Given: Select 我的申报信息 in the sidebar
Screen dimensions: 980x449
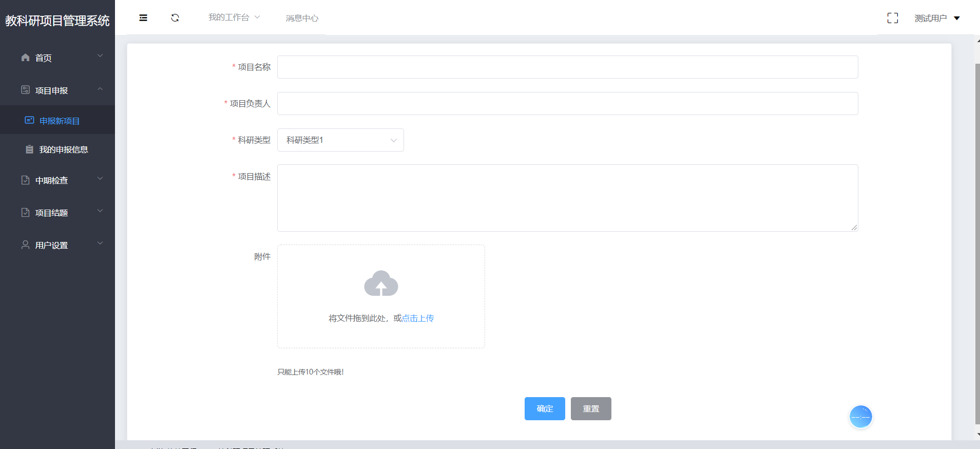Looking at the screenshot, I should [57, 149].
